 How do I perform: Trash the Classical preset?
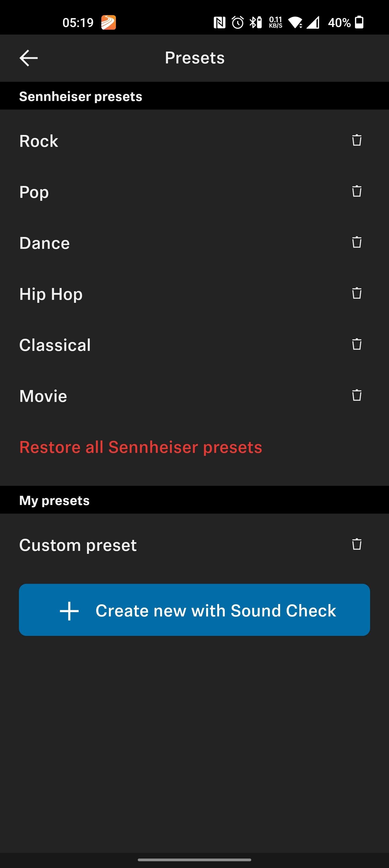(357, 344)
